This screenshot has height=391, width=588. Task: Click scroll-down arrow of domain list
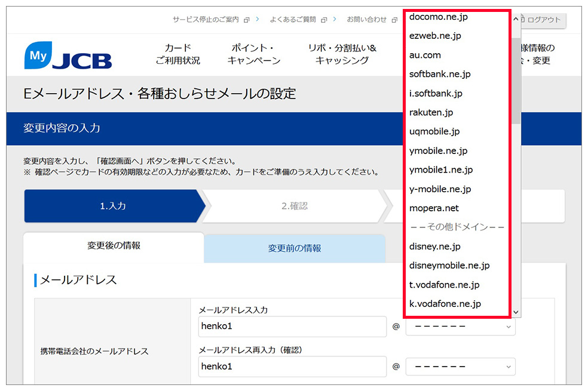pyautogui.click(x=516, y=312)
